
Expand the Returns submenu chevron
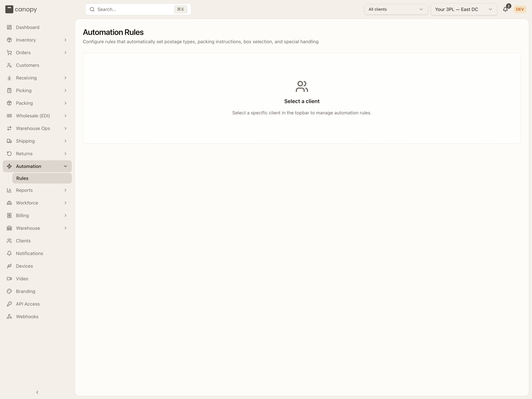tap(65, 153)
